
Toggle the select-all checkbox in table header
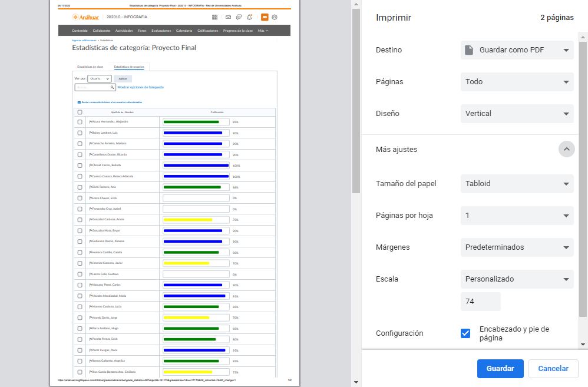point(80,112)
